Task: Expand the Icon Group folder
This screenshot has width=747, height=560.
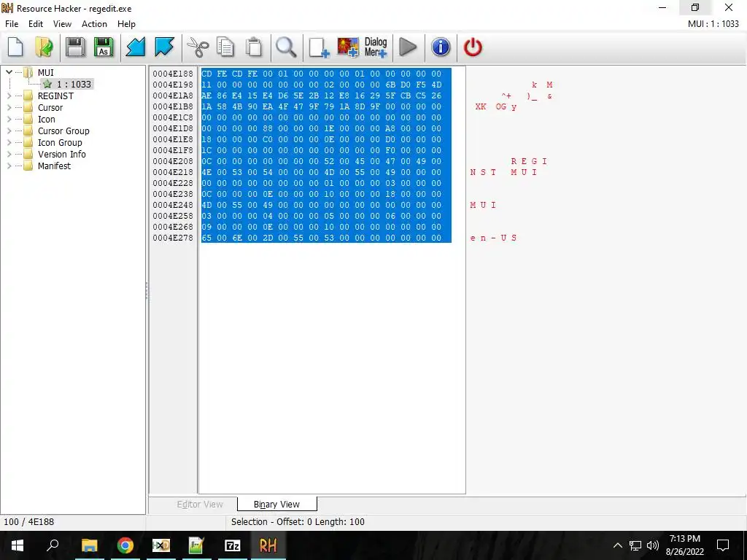Action: [9, 142]
